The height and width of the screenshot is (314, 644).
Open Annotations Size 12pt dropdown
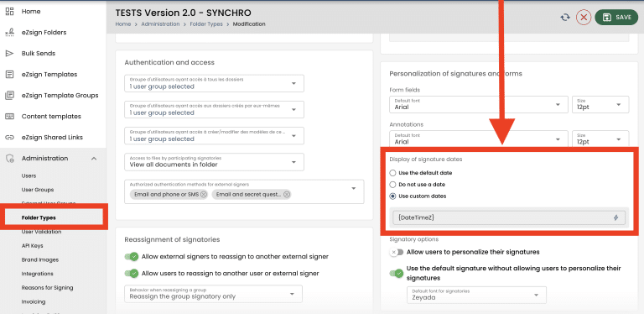[600, 139]
